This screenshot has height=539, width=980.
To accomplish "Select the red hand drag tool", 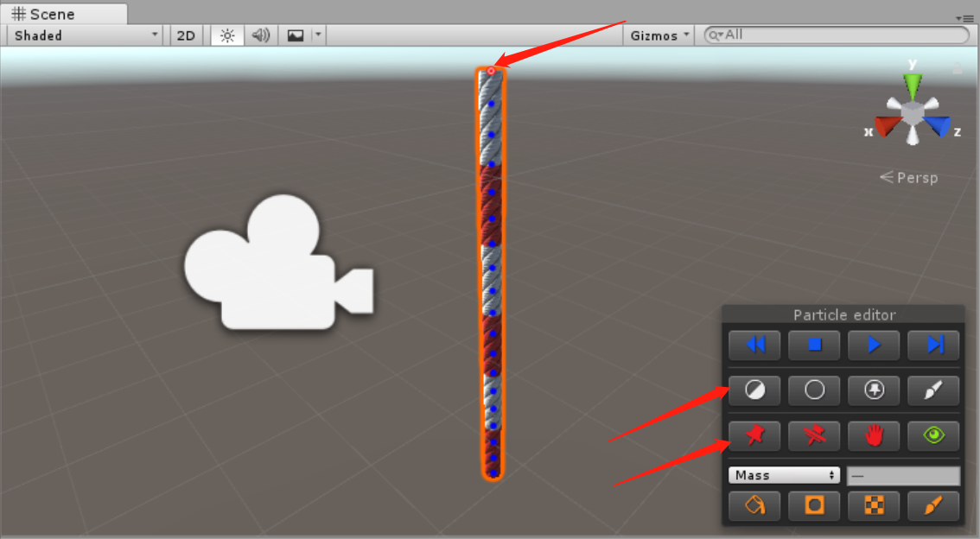I will (x=873, y=436).
